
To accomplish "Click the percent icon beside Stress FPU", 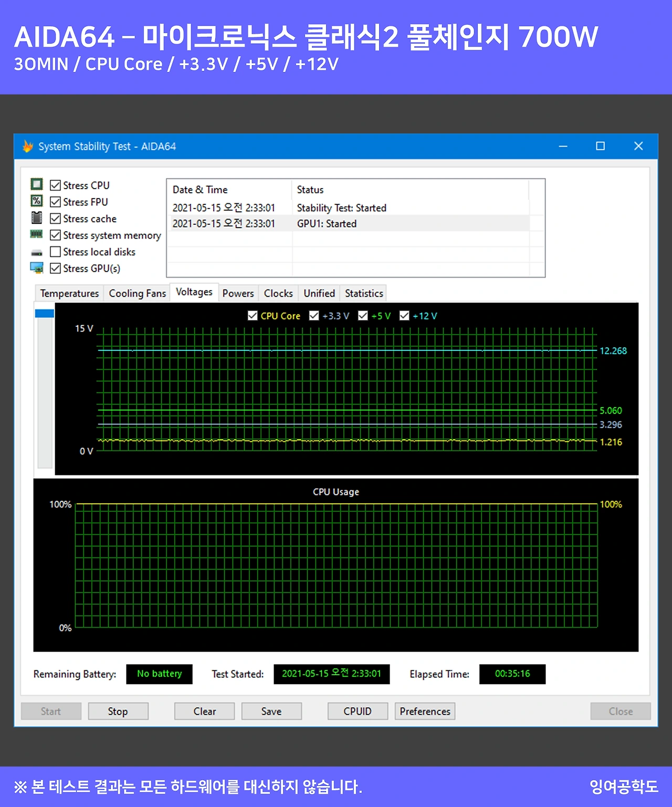I will [36, 201].
